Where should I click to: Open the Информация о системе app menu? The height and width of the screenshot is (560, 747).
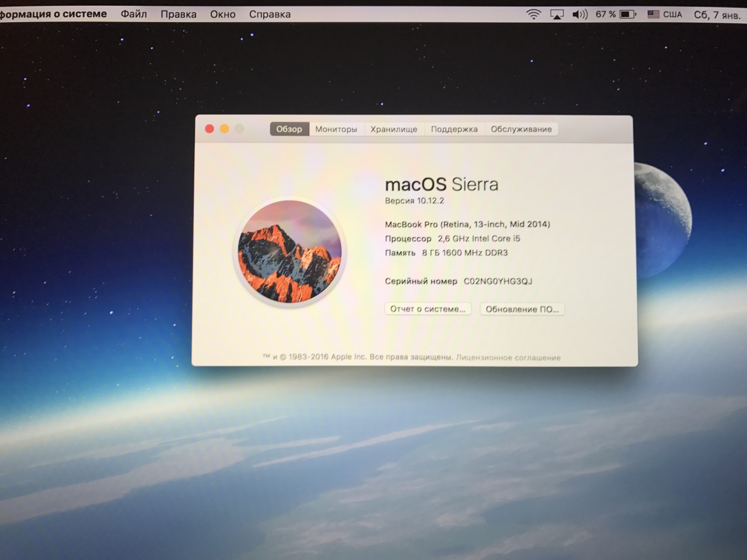tap(53, 14)
